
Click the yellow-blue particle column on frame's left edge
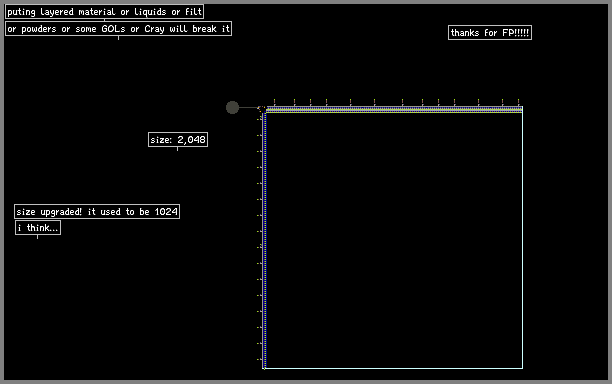[265, 240]
